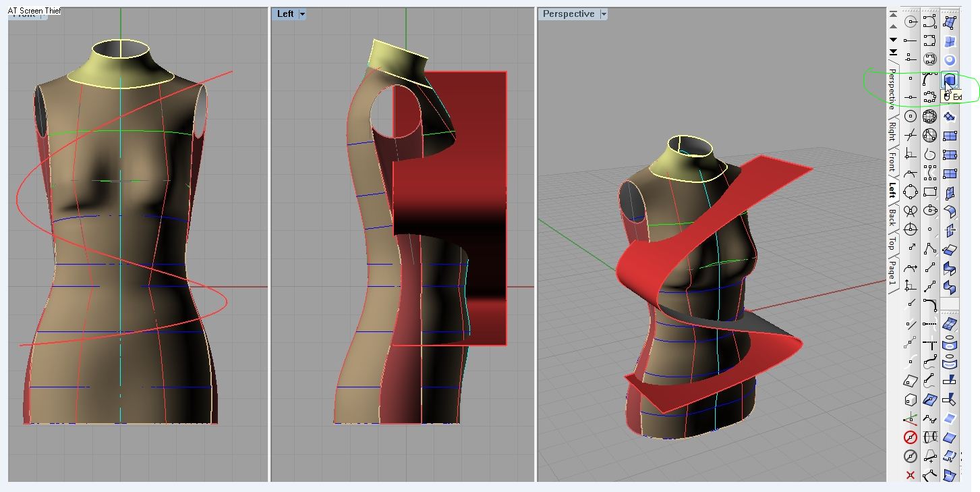The width and height of the screenshot is (980, 492).
Task: Switch to the Back viewport tab
Action: [x=892, y=217]
